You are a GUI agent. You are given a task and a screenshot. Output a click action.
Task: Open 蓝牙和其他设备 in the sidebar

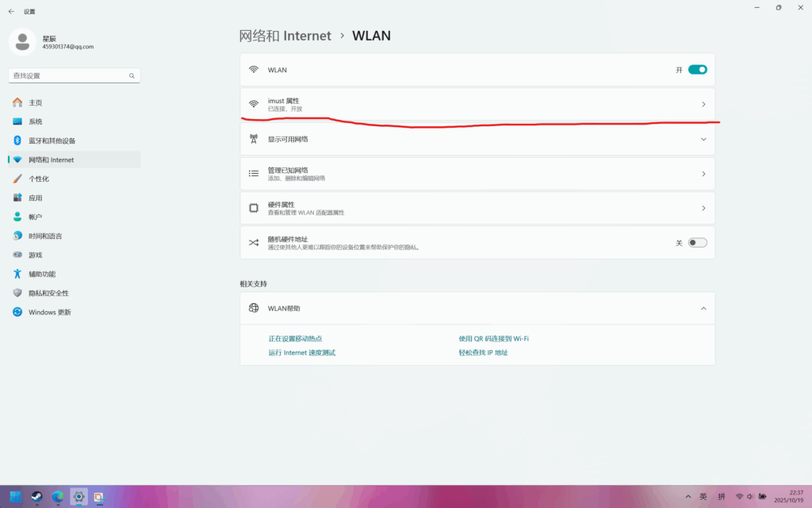(x=52, y=140)
